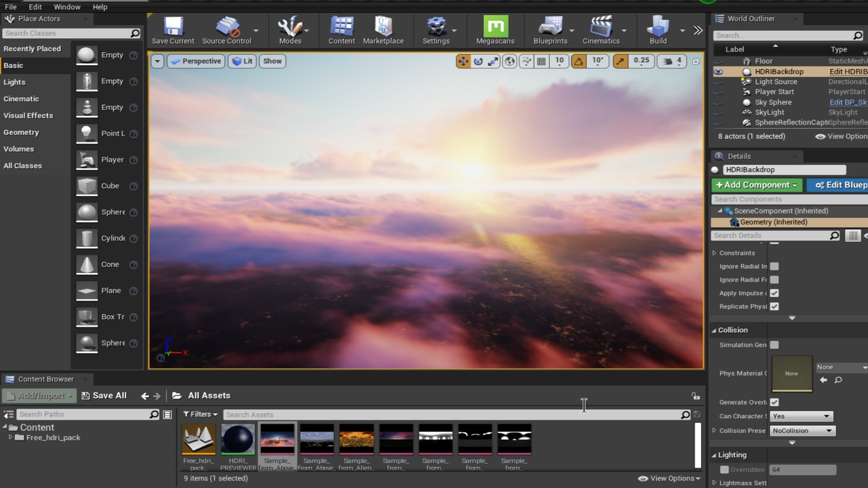Click the Content toolbar icon

[341, 30]
